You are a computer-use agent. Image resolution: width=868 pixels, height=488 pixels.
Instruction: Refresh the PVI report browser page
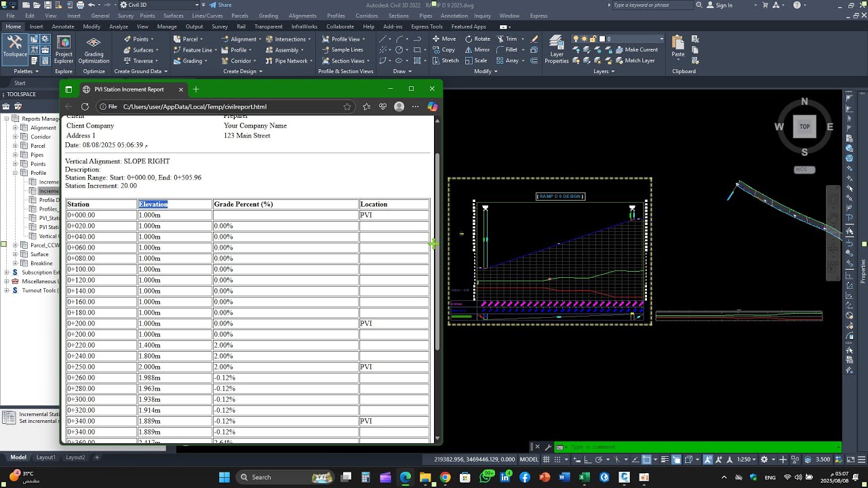tap(85, 106)
